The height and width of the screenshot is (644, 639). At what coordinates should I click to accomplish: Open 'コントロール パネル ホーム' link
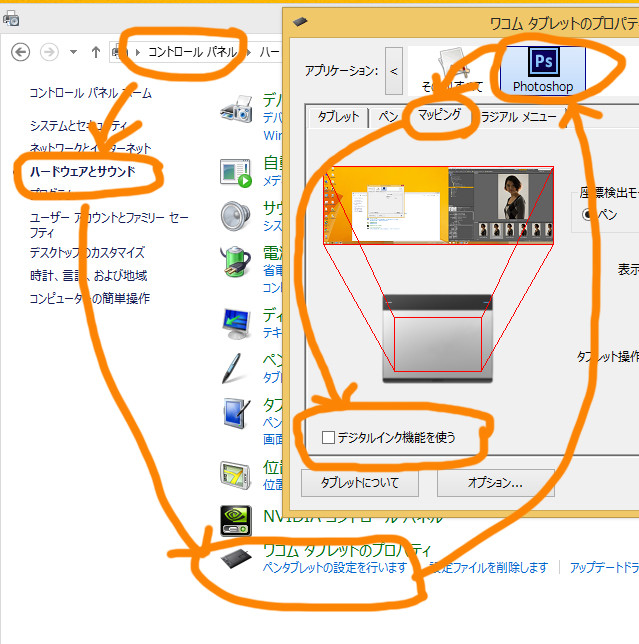pyautogui.click(x=91, y=93)
